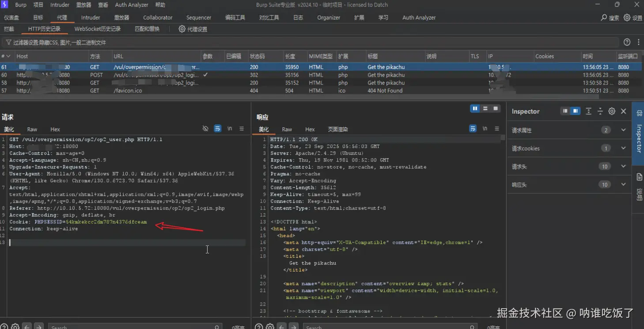644x329 pixels.
Task: Open the Inspector panel settings gear
Action: tap(612, 111)
